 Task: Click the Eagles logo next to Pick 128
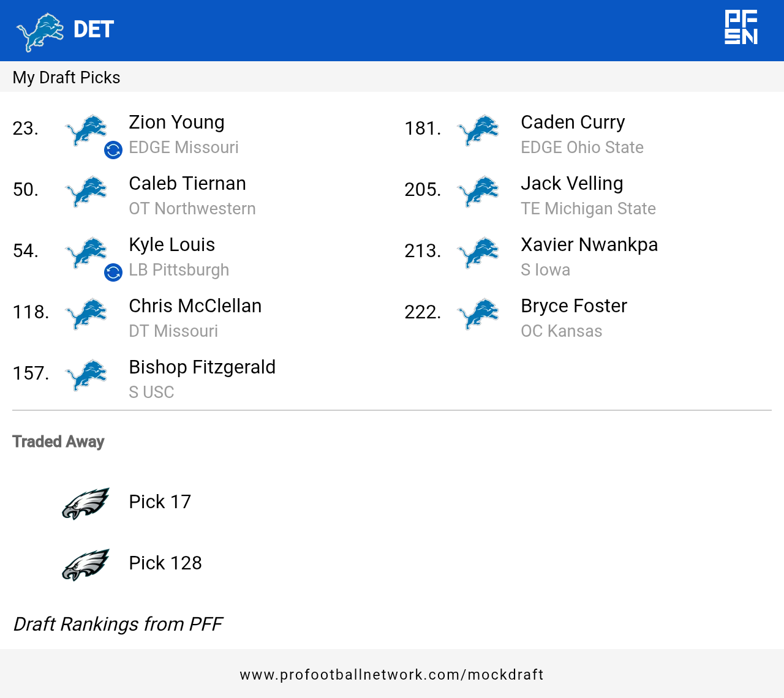pyautogui.click(x=86, y=564)
